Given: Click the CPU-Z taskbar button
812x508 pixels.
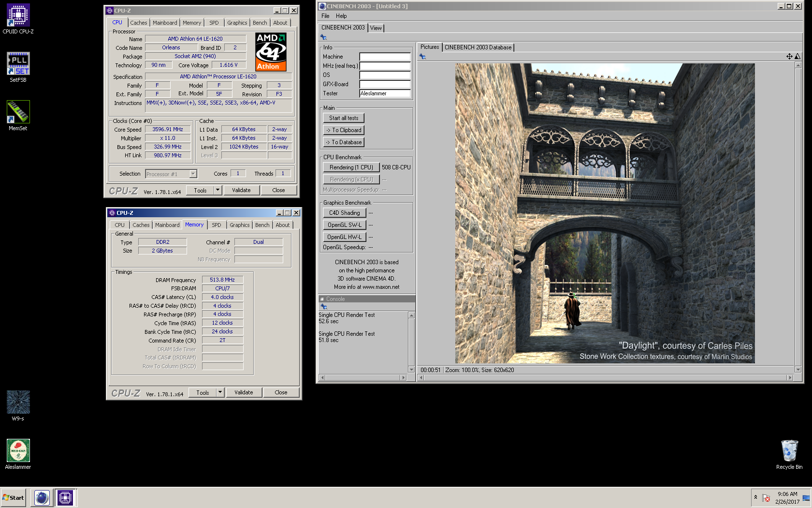Looking at the screenshot, I should (65, 497).
